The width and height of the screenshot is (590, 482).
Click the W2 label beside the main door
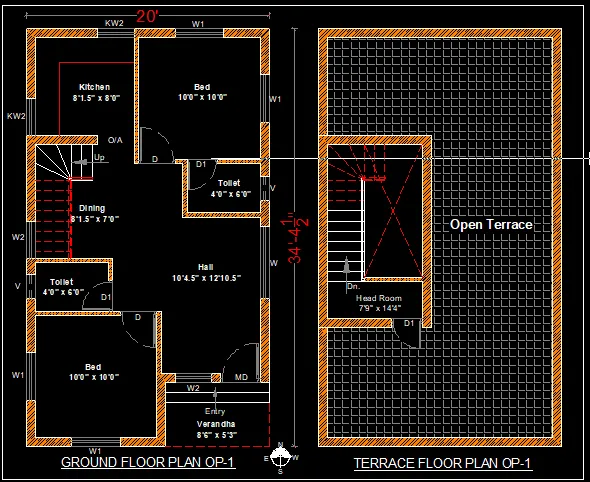click(x=193, y=388)
